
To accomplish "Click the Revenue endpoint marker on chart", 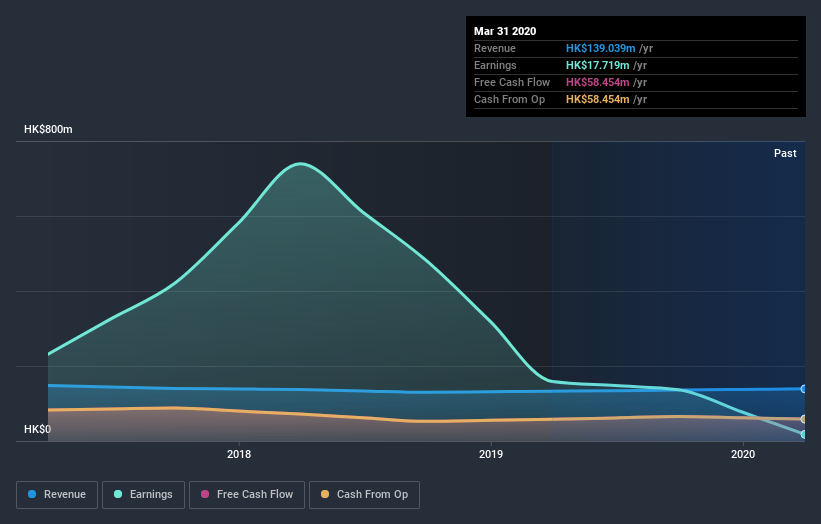I will coord(804,389).
